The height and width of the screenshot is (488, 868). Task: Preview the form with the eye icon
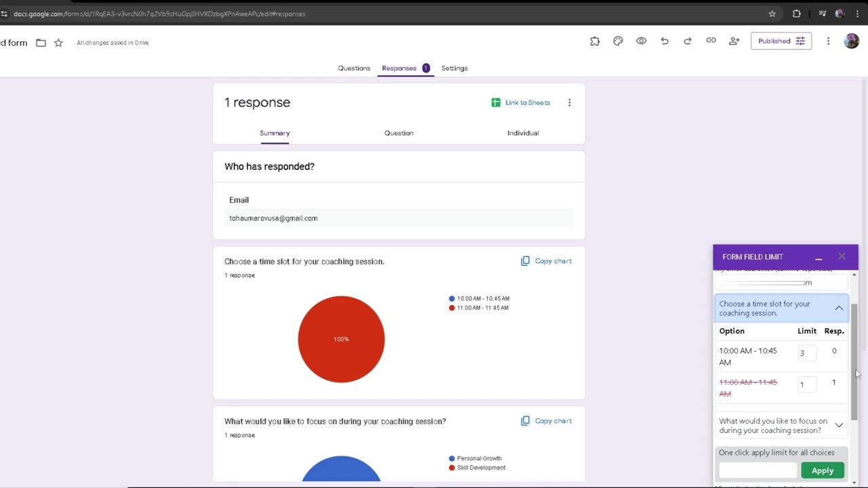(x=641, y=41)
